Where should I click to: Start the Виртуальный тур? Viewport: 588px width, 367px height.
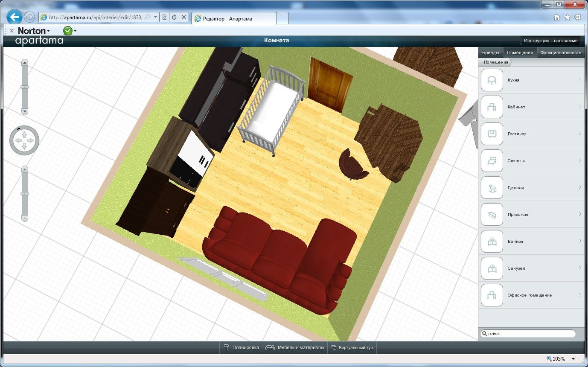click(352, 347)
